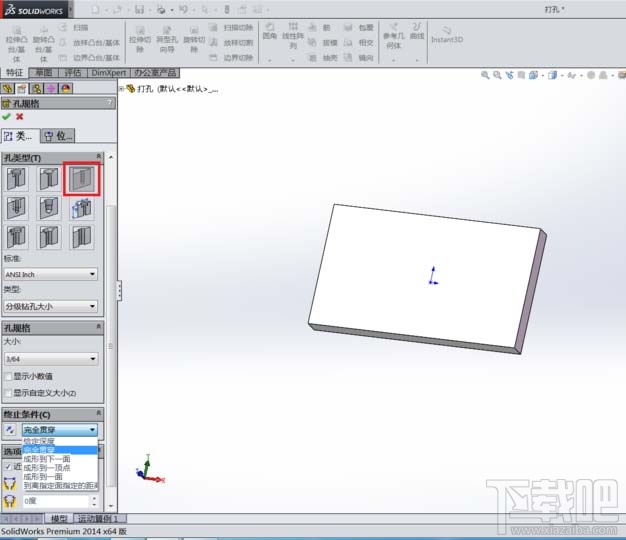Cancel hole spec with red X
Screen dimensions: 626x540
click(19, 117)
